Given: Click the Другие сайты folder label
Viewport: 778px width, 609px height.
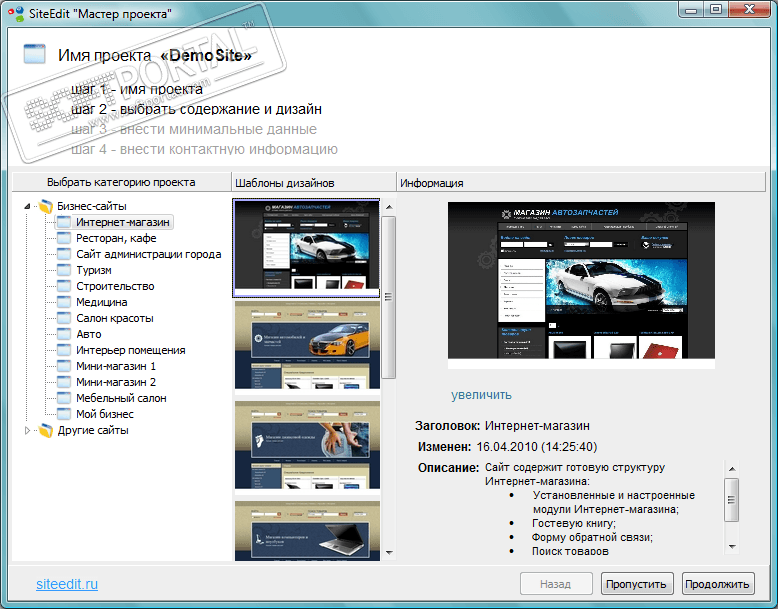Looking at the screenshot, I should click(x=93, y=430).
